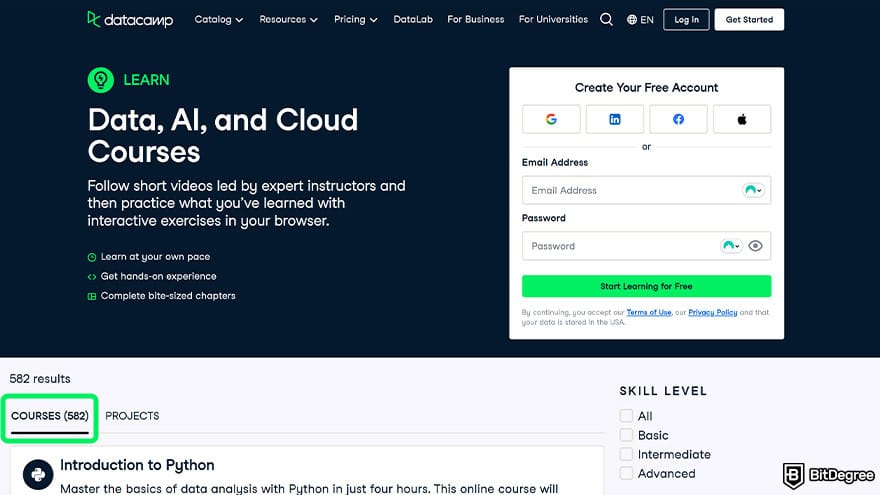Click the 'SKILL LEVEL' filter heading

coord(663,391)
